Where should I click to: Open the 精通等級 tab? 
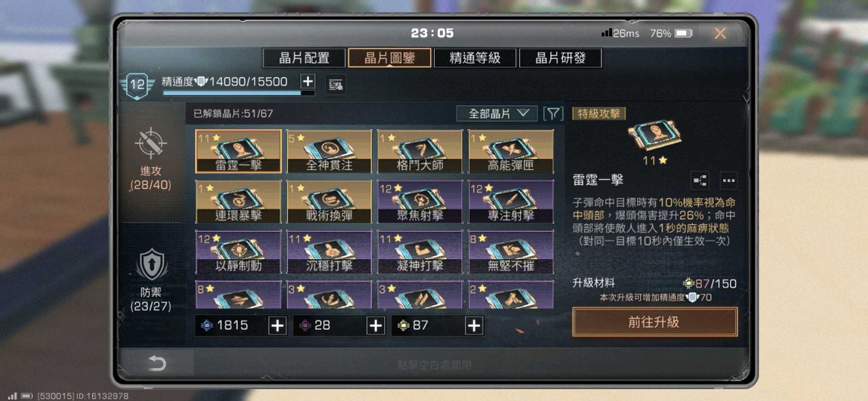pyautogui.click(x=475, y=58)
